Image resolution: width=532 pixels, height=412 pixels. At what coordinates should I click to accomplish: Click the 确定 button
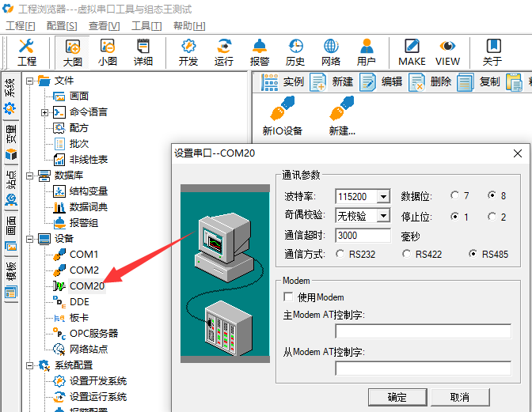(397, 397)
